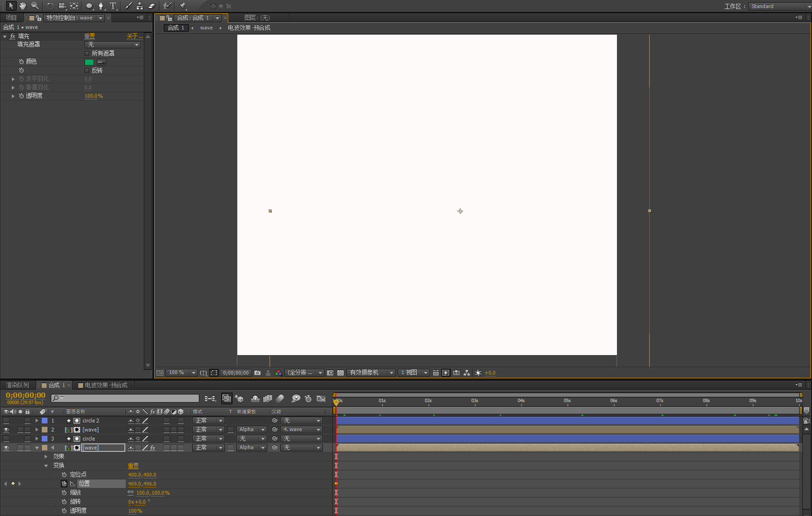The width and height of the screenshot is (812, 516).
Task: Toggle the 颜色 color stopwatch
Action: point(21,62)
